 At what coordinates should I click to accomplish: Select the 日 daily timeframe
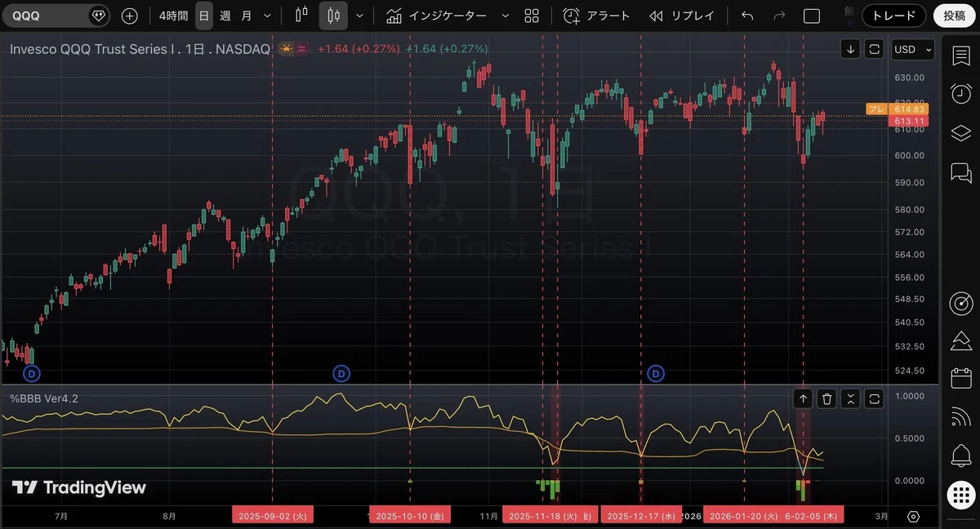coord(204,16)
